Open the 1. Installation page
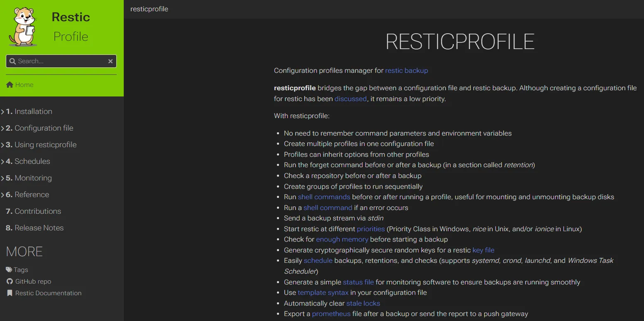Image resolution: width=644 pixels, height=321 pixels. (29, 111)
